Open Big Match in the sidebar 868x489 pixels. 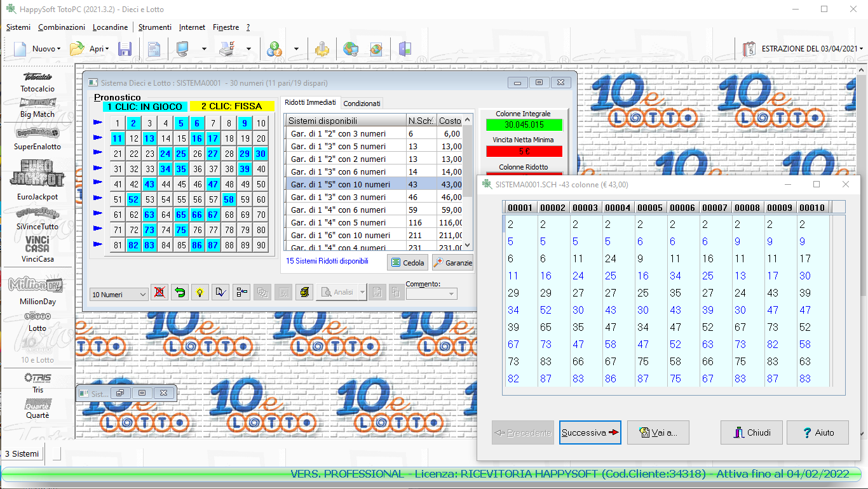(x=37, y=108)
